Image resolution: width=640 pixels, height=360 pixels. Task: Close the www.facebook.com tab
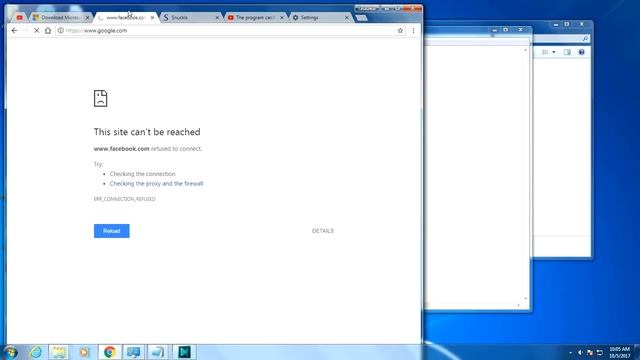152,18
